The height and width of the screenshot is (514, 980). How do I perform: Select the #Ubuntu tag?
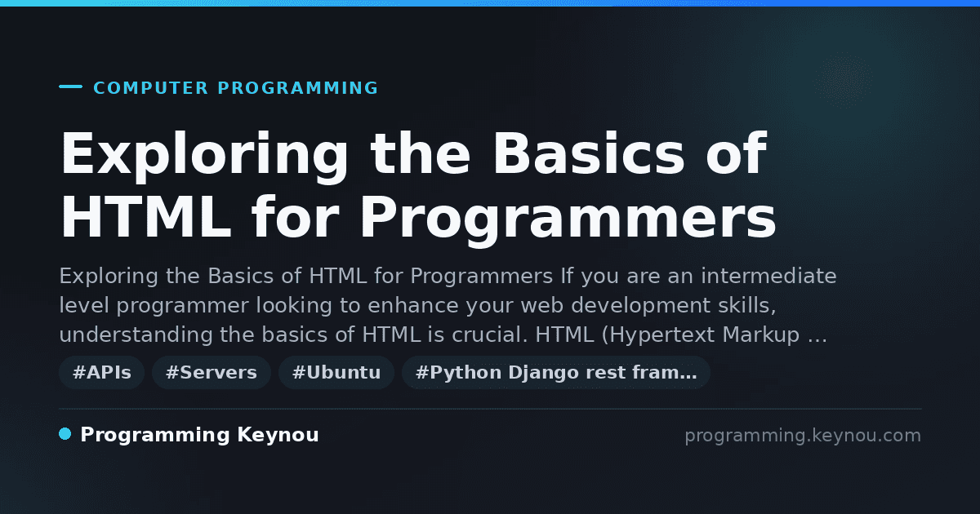336,373
